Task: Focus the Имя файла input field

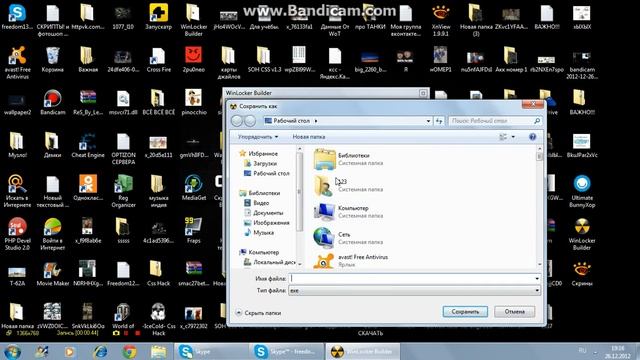Action: click(411, 279)
